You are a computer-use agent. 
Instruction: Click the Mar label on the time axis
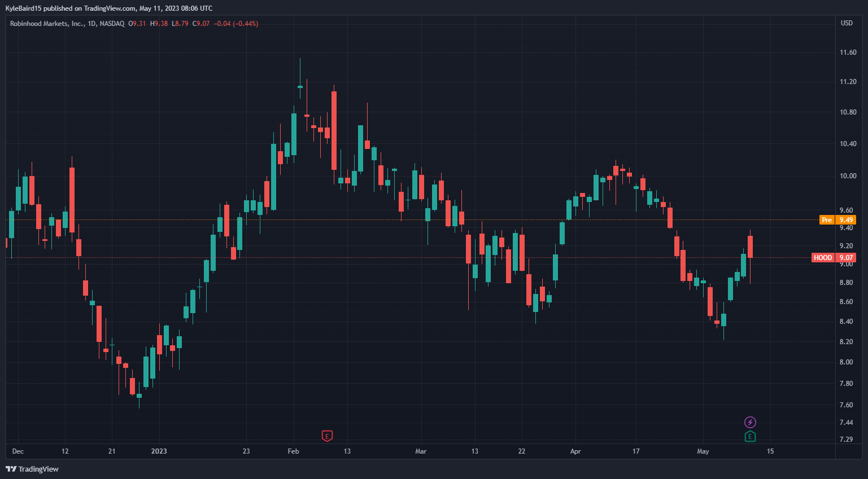point(421,451)
